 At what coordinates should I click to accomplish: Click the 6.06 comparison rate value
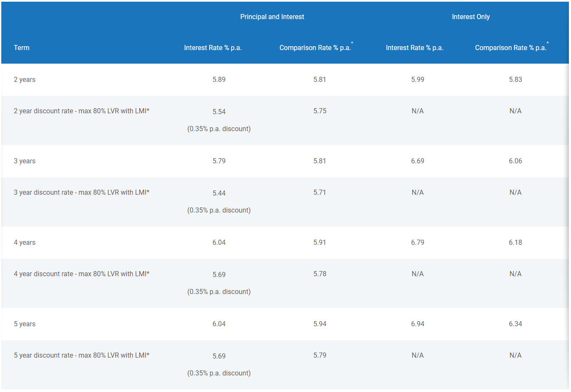pos(515,161)
